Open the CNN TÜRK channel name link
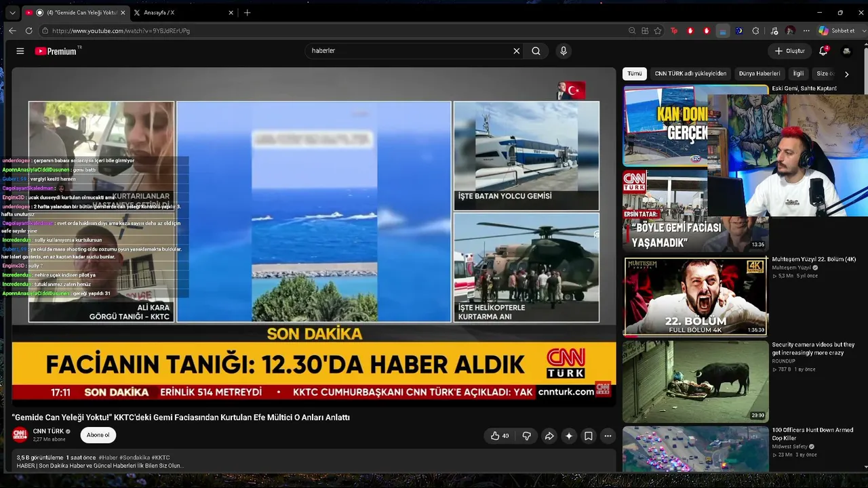This screenshot has width=868, height=488. (x=48, y=431)
